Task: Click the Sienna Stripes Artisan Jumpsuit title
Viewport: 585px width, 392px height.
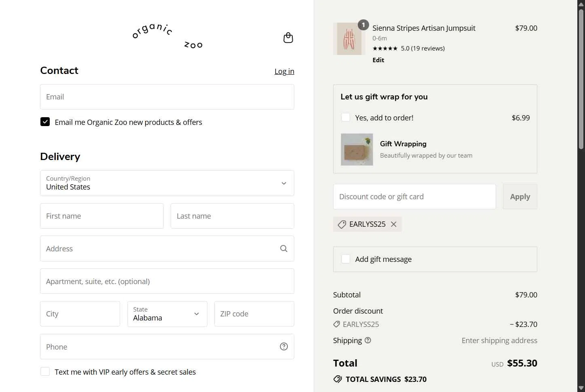Action: [x=424, y=28]
